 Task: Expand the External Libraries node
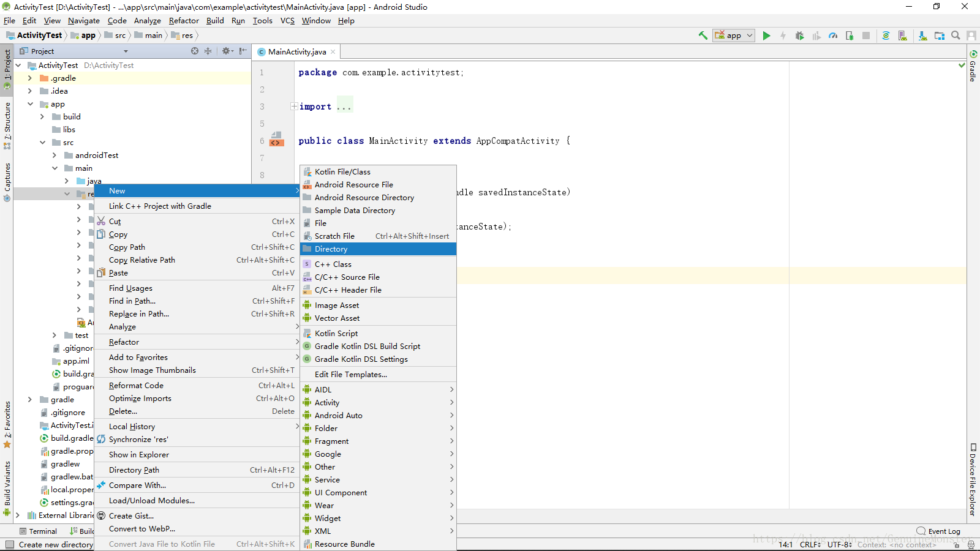(x=18, y=515)
